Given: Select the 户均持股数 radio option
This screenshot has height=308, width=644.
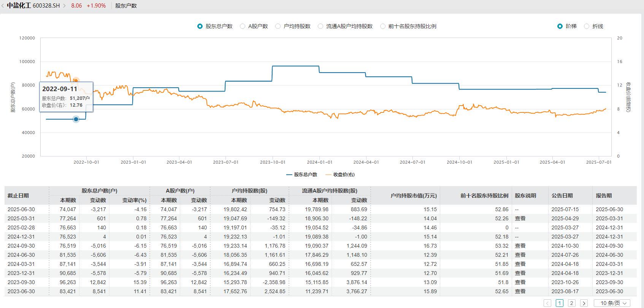Looking at the screenshot, I should pyautogui.click(x=278, y=26).
